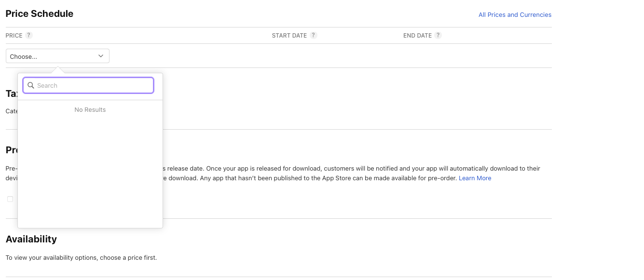Open the Choose... price dropdown

(57, 56)
